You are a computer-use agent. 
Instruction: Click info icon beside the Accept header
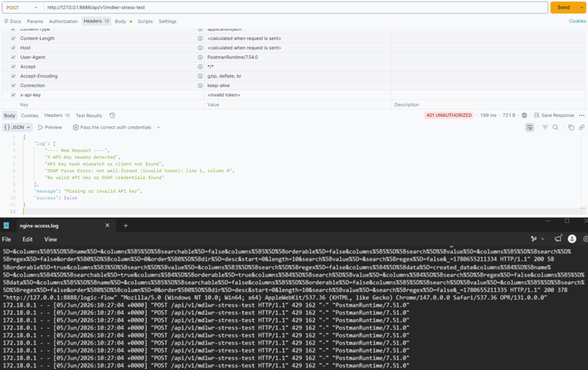tap(201, 67)
